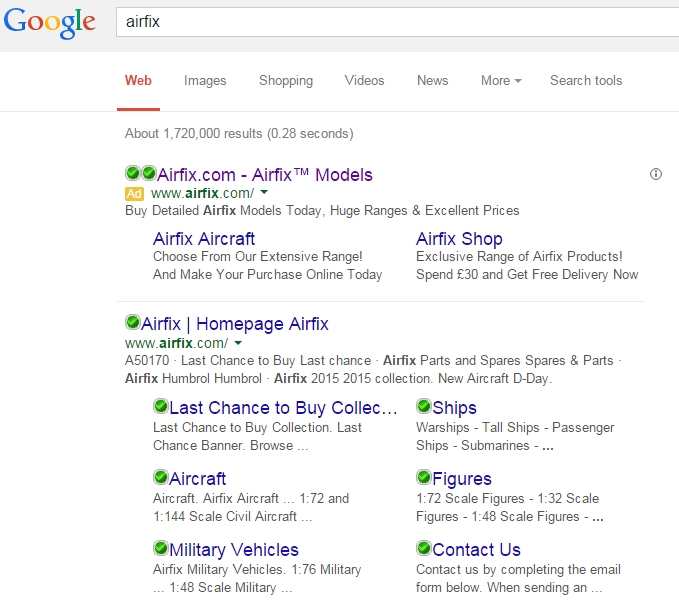Screen dimensions: 679x605
Task: Click green checkmark icon beside Aircraft link
Action: click(161, 478)
